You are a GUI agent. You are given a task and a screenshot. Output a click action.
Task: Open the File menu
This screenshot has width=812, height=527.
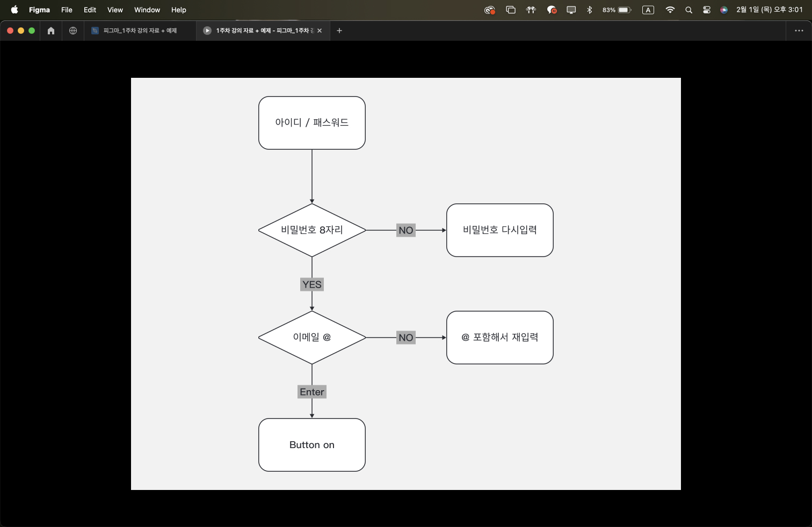click(67, 10)
